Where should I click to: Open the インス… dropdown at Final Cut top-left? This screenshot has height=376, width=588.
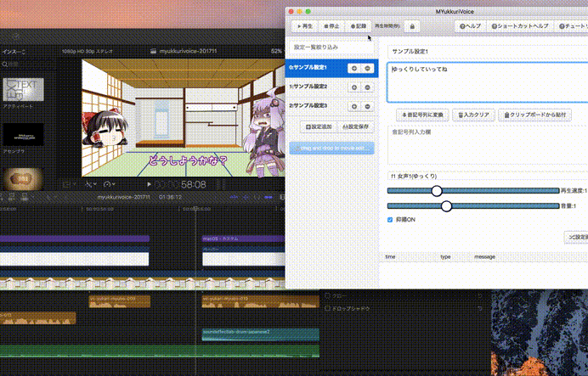(14, 52)
